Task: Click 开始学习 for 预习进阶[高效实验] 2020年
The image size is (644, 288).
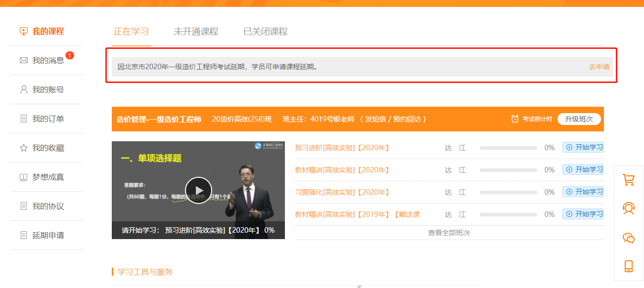Action: (x=583, y=147)
